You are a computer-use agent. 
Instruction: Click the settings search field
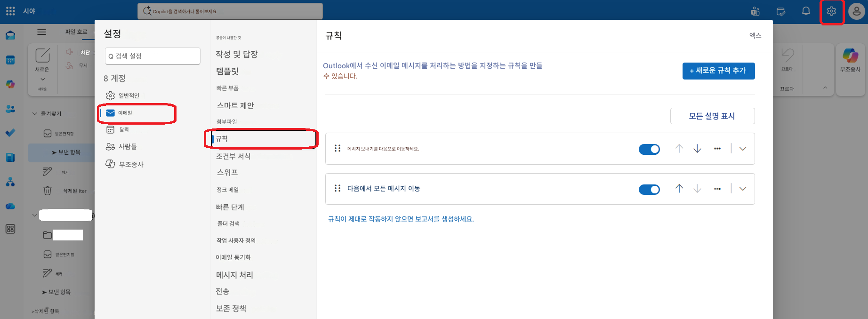153,56
